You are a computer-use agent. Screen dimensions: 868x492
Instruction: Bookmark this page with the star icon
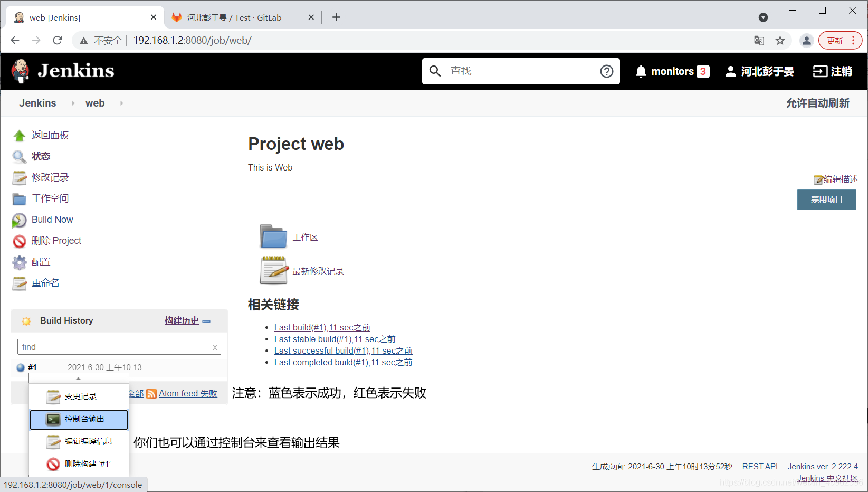point(780,41)
